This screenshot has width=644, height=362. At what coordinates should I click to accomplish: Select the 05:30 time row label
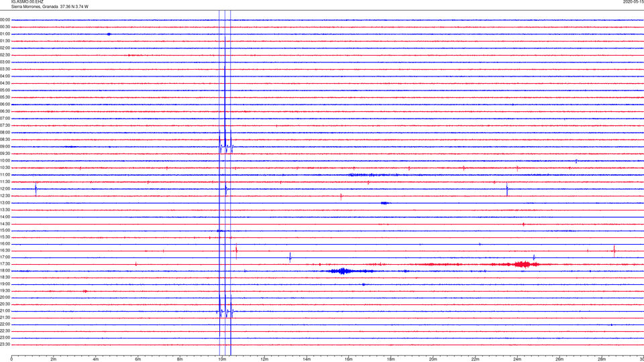(x=5, y=97)
